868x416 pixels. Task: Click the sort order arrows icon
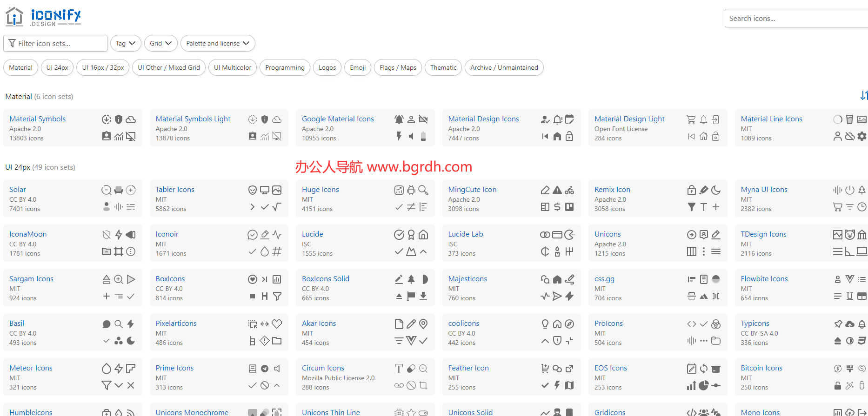[x=863, y=95]
